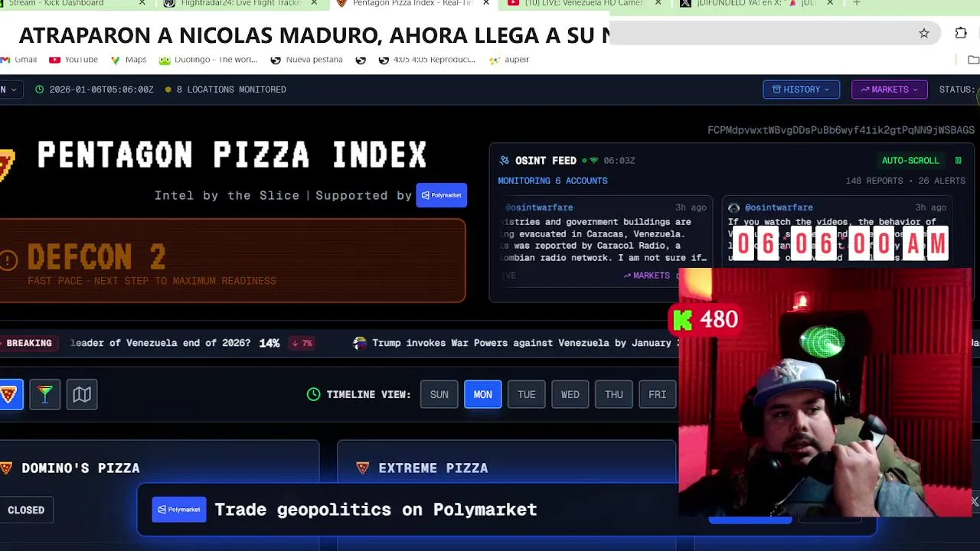Click Trade geopolitics on Polymarket banner
980x551 pixels.
pyautogui.click(x=375, y=510)
